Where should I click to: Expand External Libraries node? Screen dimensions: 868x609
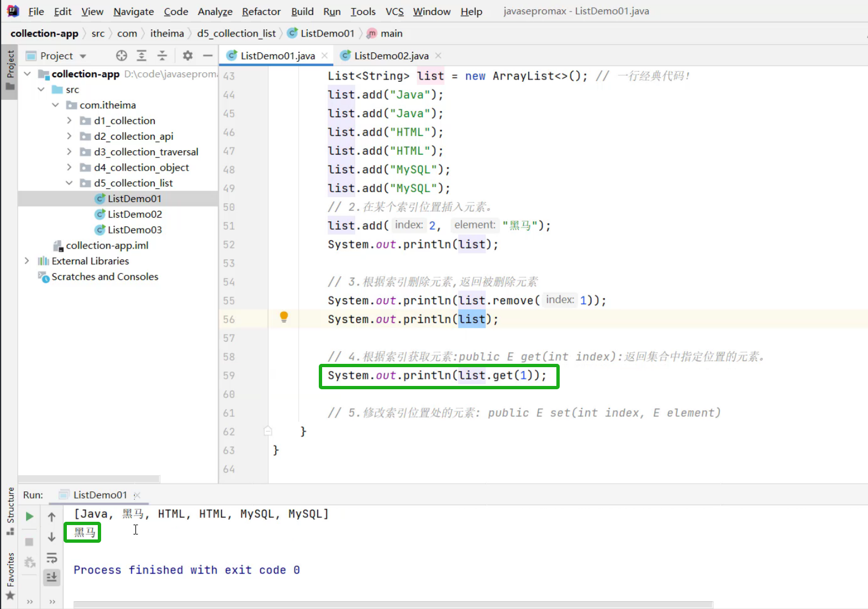click(x=27, y=260)
